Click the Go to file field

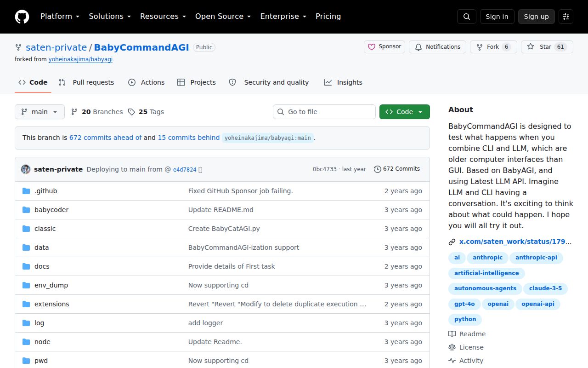(324, 112)
